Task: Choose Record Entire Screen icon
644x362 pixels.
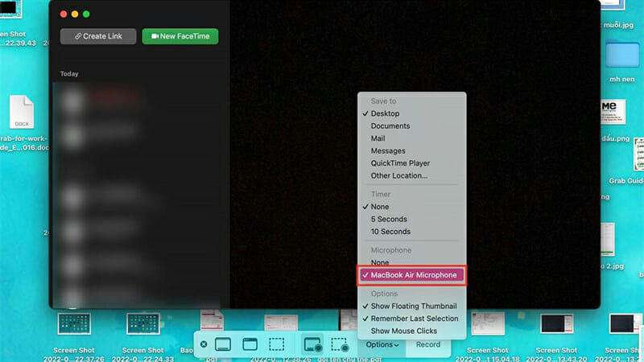Action: point(312,344)
